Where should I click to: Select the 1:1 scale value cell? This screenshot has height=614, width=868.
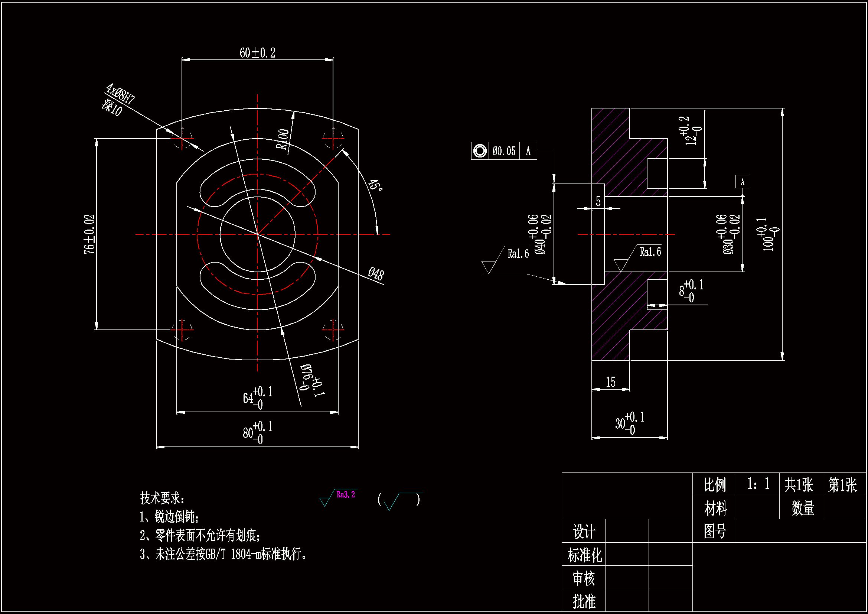coord(758,484)
